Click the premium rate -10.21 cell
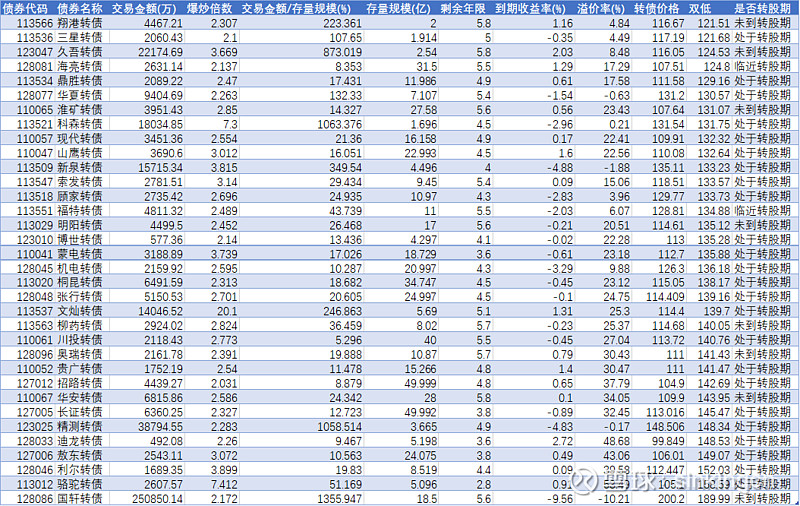Image resolution: width=800 pixels, height=506 pixels. coord(614,499)
